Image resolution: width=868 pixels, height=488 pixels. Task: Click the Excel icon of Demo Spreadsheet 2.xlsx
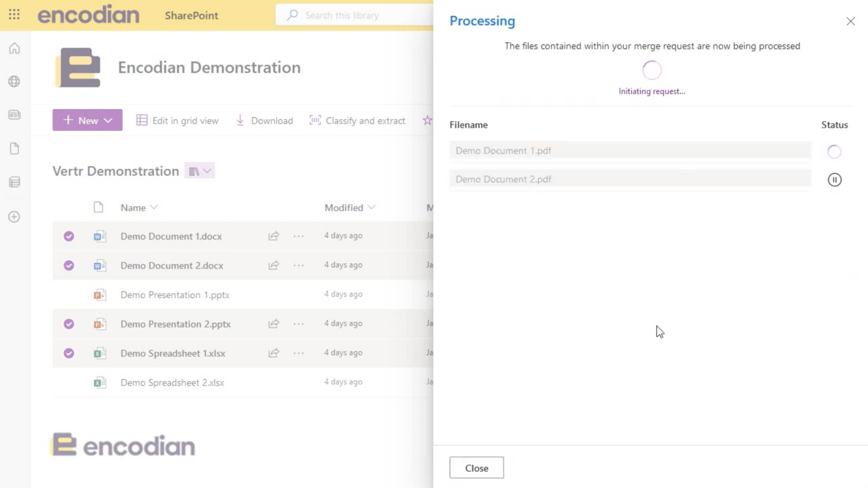click(100, 382)
